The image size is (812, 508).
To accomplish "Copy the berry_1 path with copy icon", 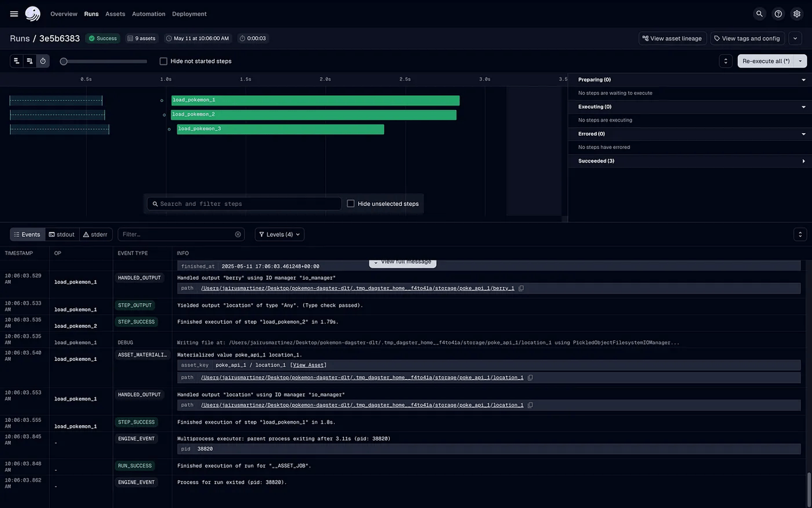I will click(521, 288).
